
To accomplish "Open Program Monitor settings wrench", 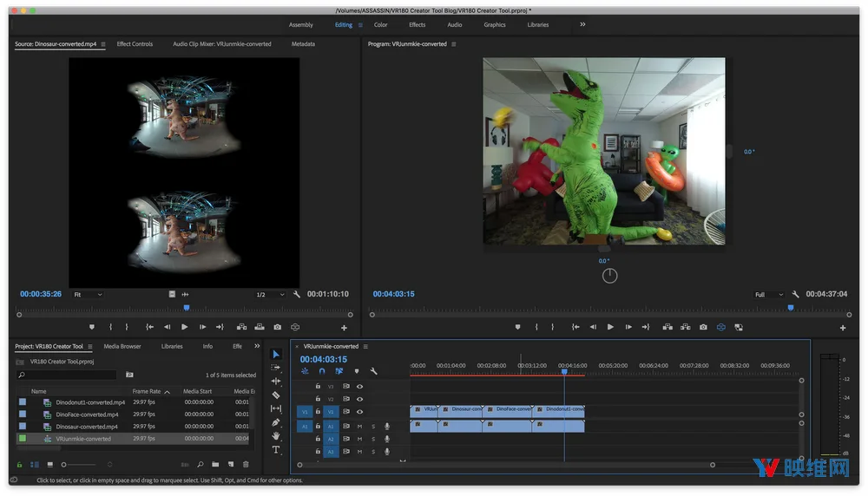I will [x=795, y=294].
